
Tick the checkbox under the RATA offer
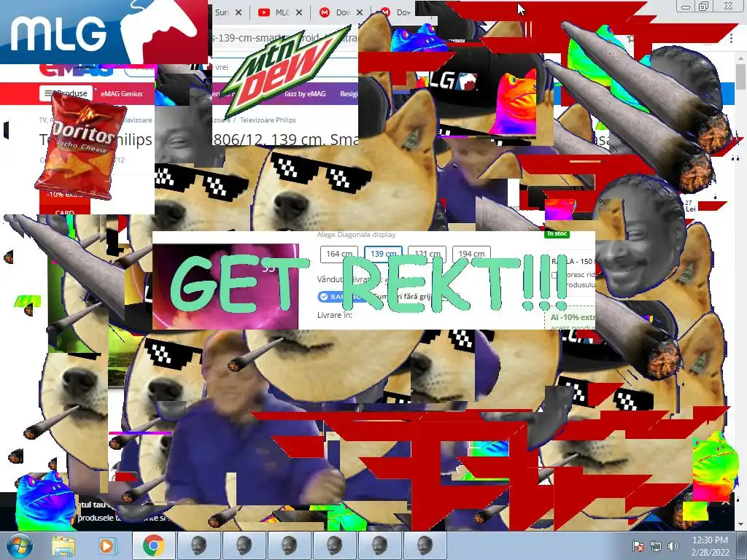pos(554,275)
